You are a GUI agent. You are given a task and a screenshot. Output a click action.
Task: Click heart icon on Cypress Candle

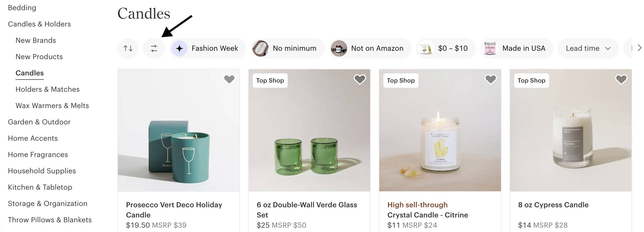tap(621, 79)
